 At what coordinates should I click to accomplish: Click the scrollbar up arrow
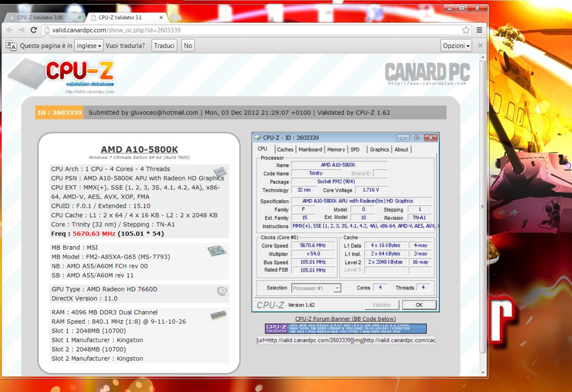(483, 57)
